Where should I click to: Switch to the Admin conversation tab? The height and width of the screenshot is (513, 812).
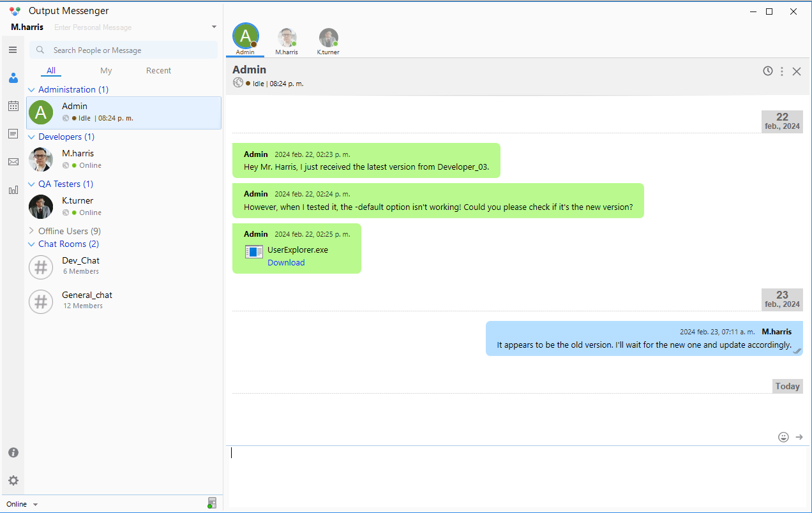click(245, 40)
